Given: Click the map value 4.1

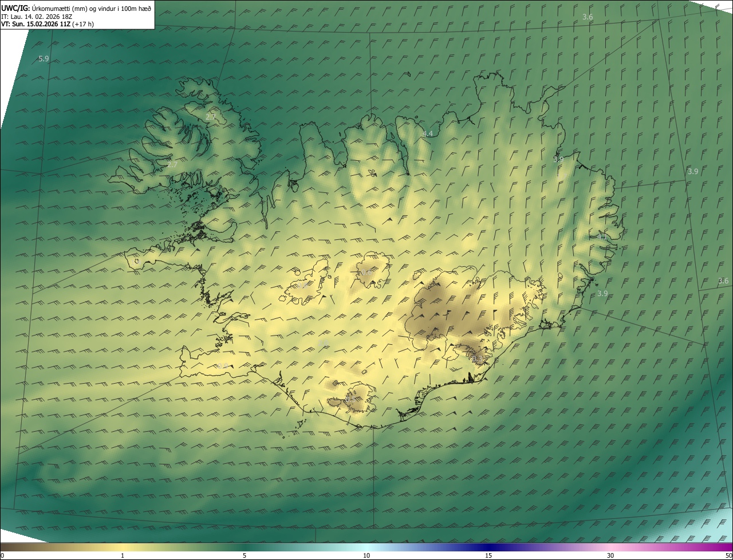Looking at the screenshot, I should pyautogui.click(x=601, y=236).
